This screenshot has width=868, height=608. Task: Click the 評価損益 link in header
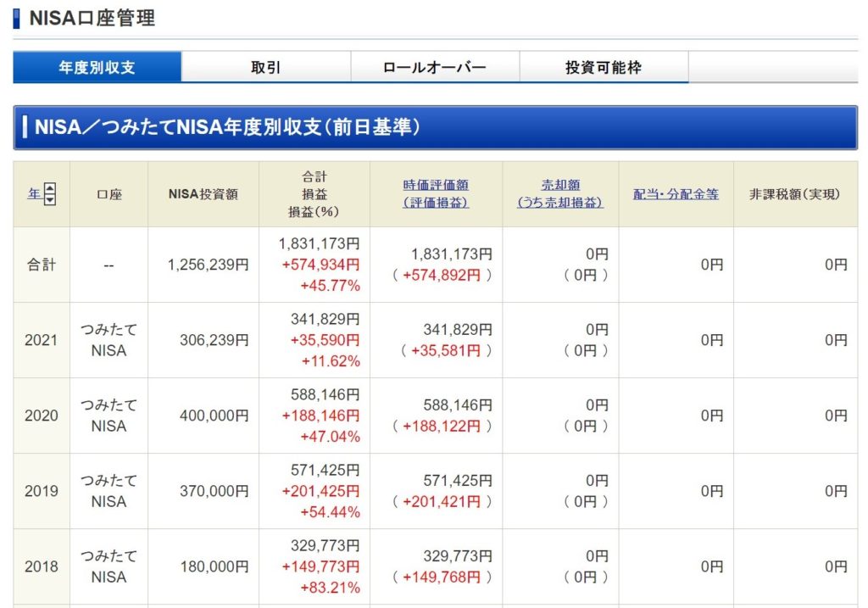[436, 203]
